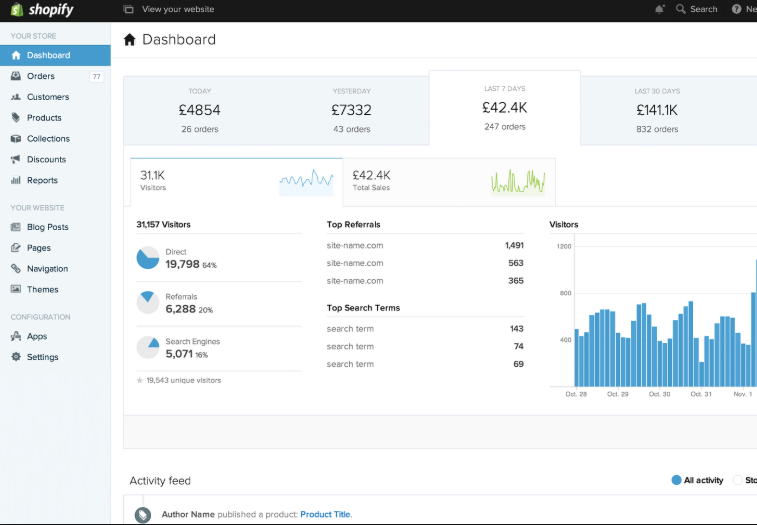757x525 pixels.
Task: Click the visitors sparkline chart
Action: 306,182
